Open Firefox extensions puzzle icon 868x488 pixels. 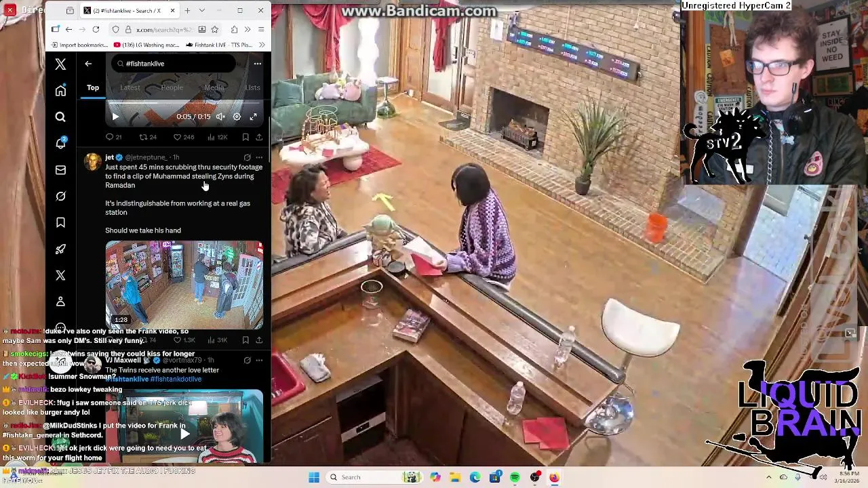(x=234, y=29)
